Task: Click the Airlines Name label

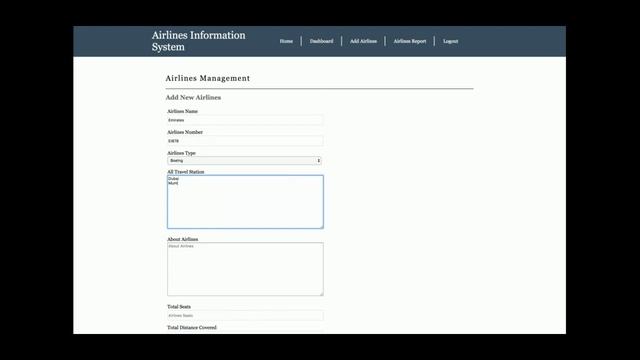Action: pos(182,111)
